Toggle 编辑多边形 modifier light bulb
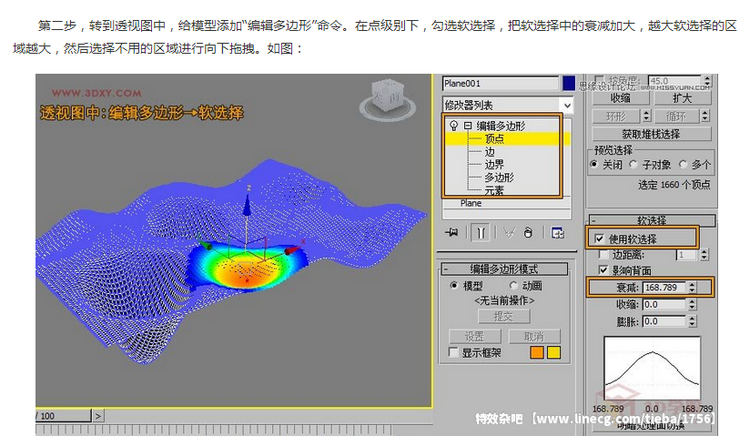The width and height of the screenshot is (750, 436). tap(454, 126)
